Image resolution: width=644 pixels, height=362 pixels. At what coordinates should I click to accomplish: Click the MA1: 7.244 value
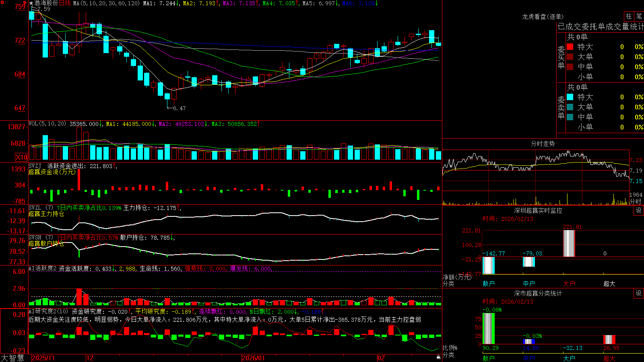[161, 3]
